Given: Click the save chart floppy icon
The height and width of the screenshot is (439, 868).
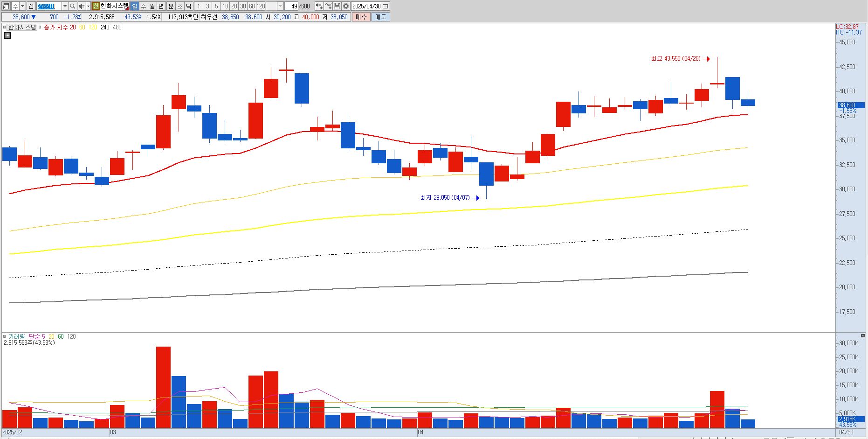Looking at the screenshot, I should coord(337,6).
